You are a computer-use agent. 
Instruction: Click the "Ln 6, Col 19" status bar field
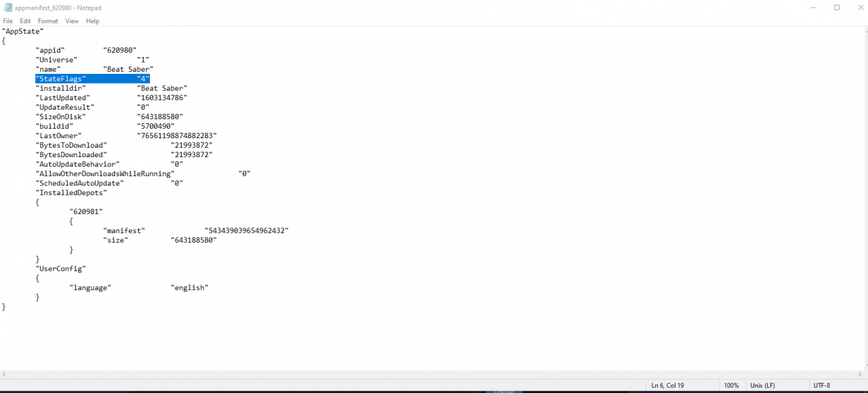coord(669,386)
